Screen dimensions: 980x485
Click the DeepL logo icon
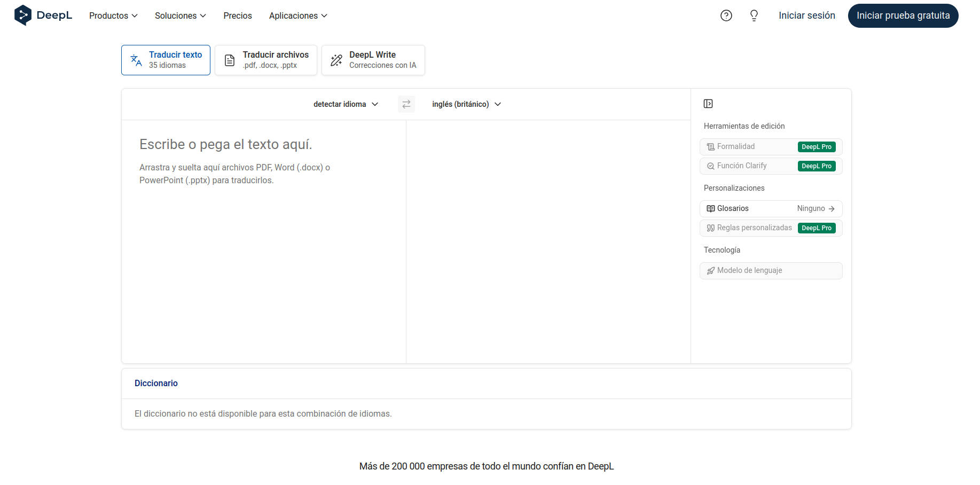tap(23, 15)
